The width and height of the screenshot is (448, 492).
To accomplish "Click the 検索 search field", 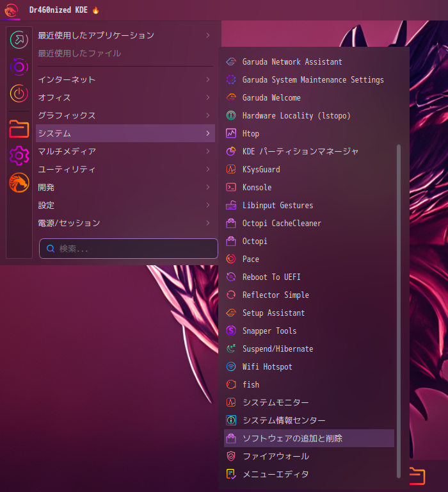I will pyautogui.click(x=129, y=249).
